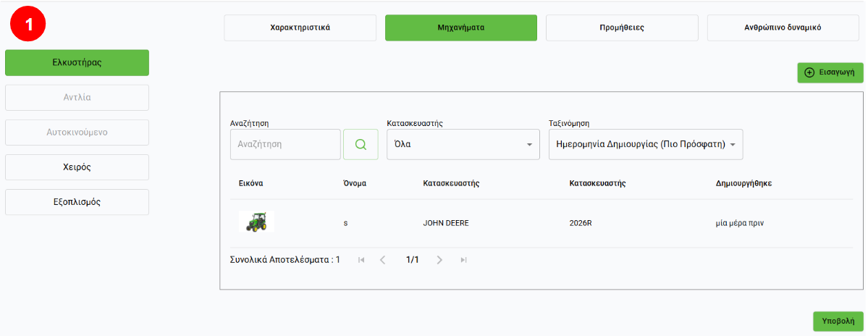Jump to last page pagination icon
The image size is (868, 336).
[x=463, y=259]
